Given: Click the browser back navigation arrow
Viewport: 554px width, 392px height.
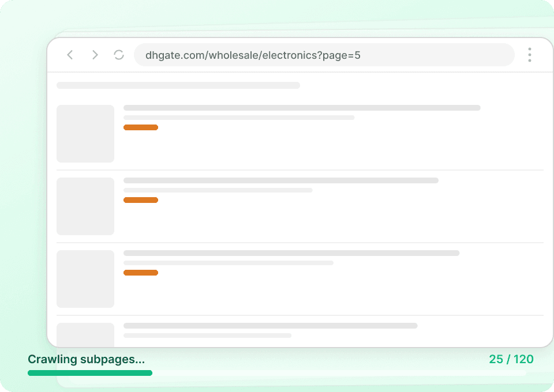Looking at the screenshot, I should pos(70,55).
